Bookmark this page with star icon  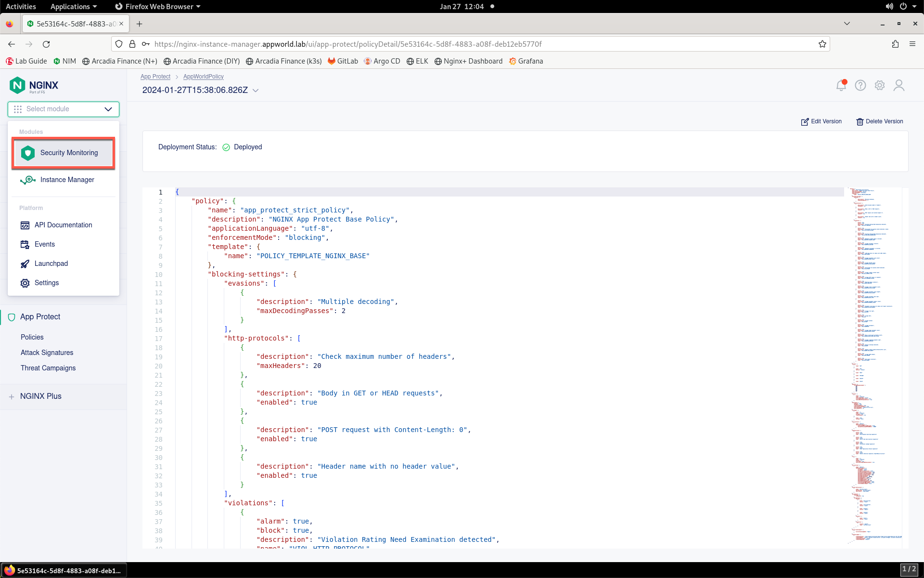[822, 44]
